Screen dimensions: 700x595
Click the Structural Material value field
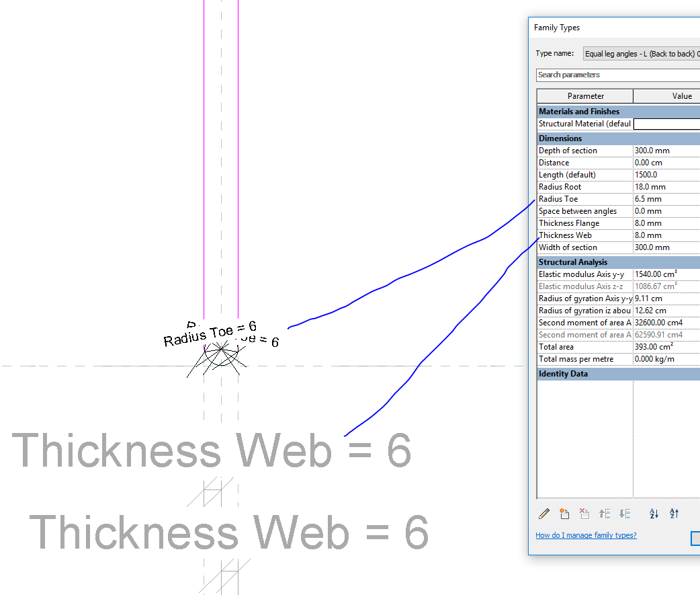[666, 124]
